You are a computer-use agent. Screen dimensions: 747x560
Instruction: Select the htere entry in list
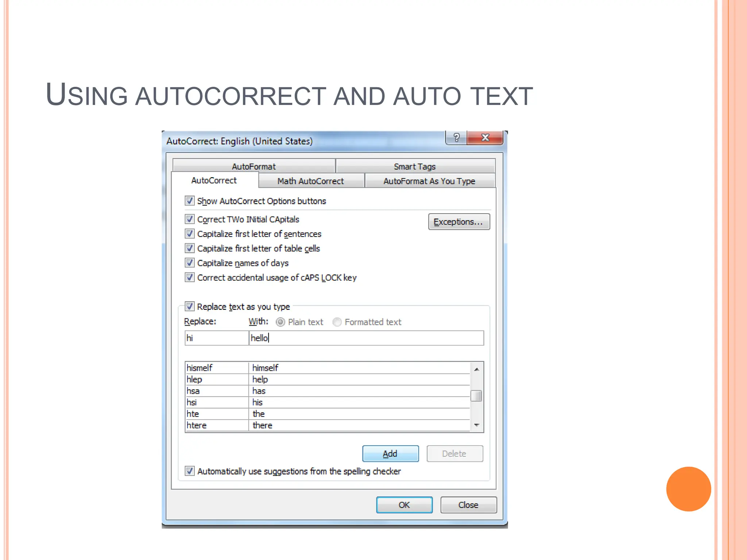pos(328,425)
